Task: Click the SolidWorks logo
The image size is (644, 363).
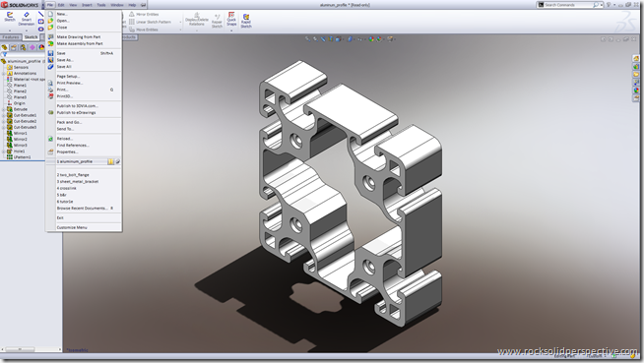Action: point(20,5)
